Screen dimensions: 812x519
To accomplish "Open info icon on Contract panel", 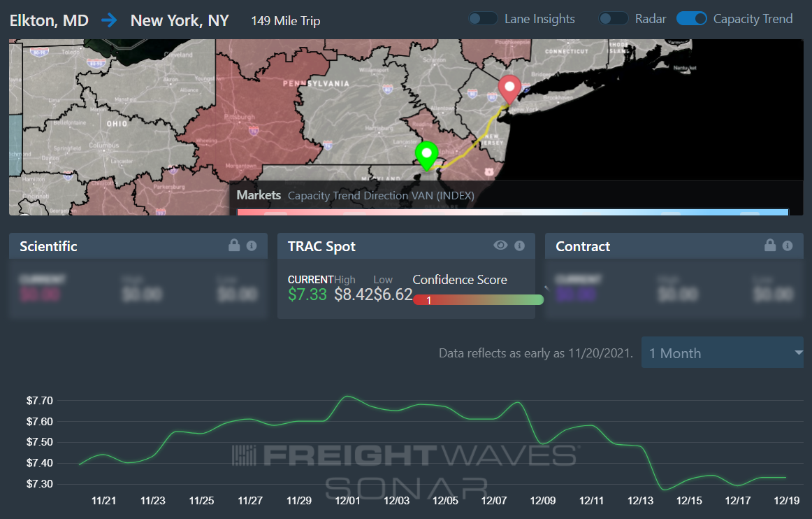I will pyautogui.click(x=788, y=246).
